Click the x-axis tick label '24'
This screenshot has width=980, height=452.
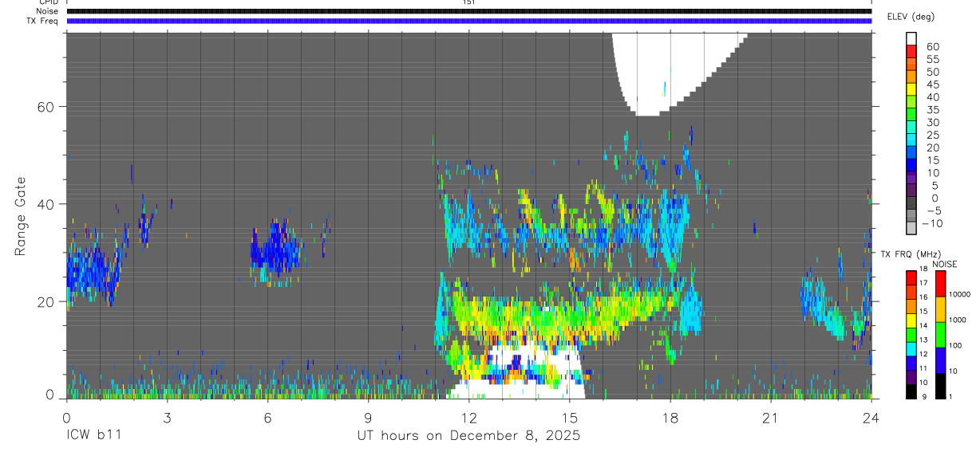871,417
